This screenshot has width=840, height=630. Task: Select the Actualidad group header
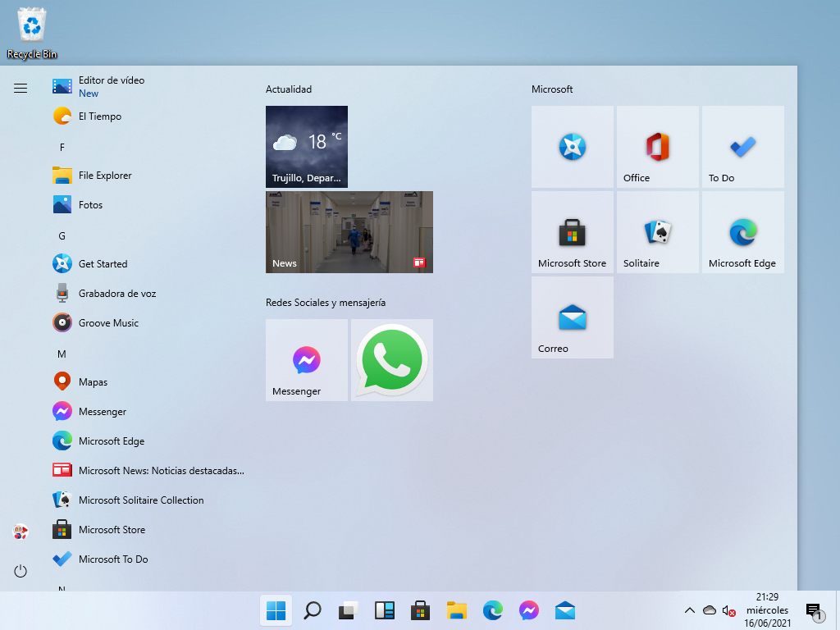[289, 89]
